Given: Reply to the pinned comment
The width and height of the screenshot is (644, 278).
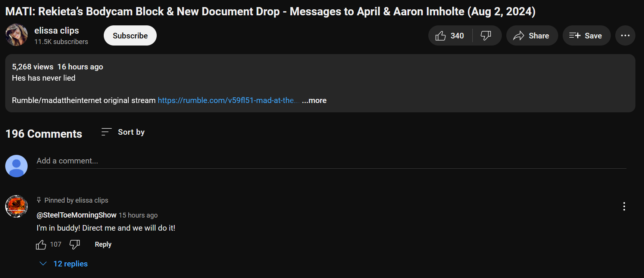Looking at the screenshot, I should 103,244.
